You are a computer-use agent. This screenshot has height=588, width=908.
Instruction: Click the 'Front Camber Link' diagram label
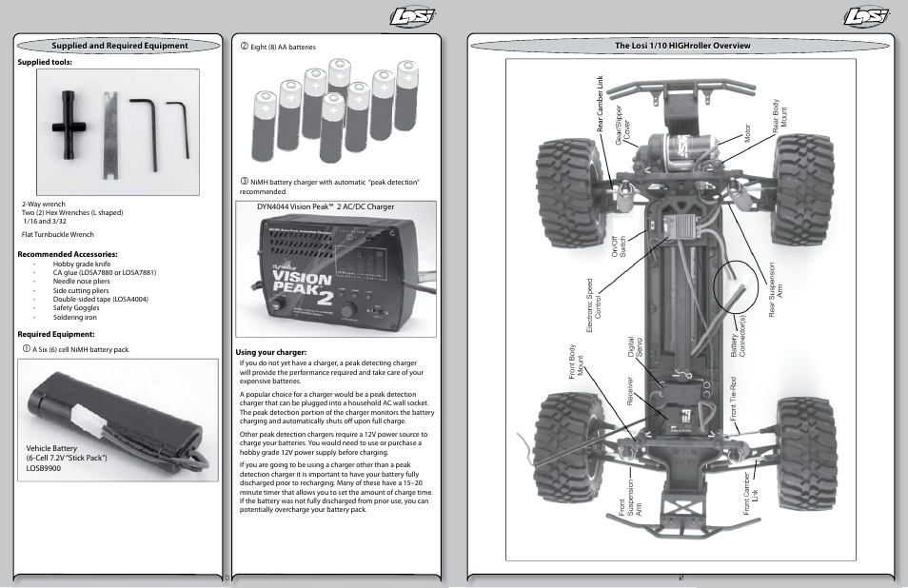coord(751,494)
